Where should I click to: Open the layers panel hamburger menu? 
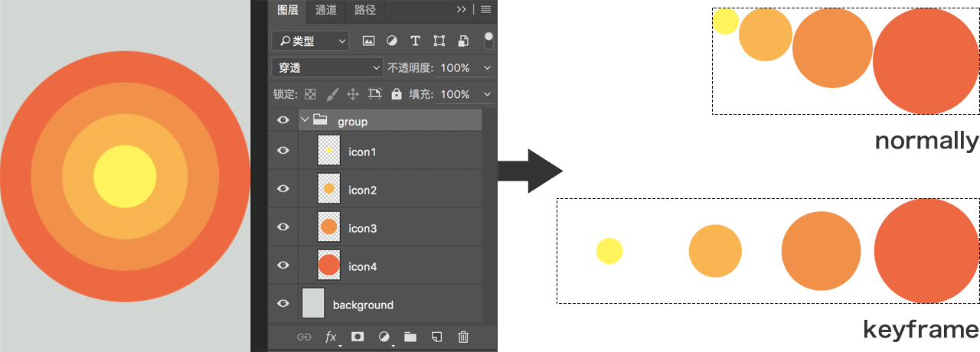(485, 10)
